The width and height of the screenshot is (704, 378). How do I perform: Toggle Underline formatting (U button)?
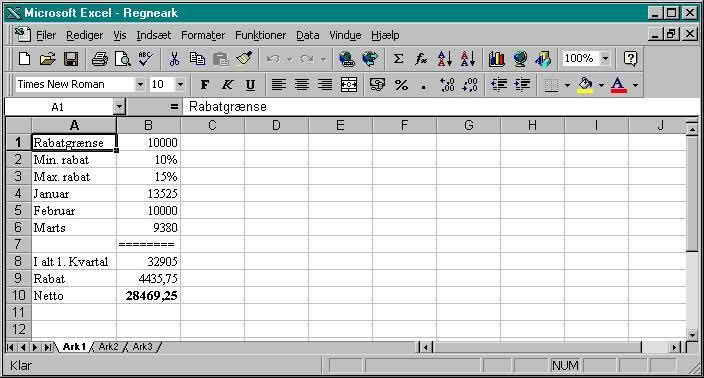click(251, 85)
